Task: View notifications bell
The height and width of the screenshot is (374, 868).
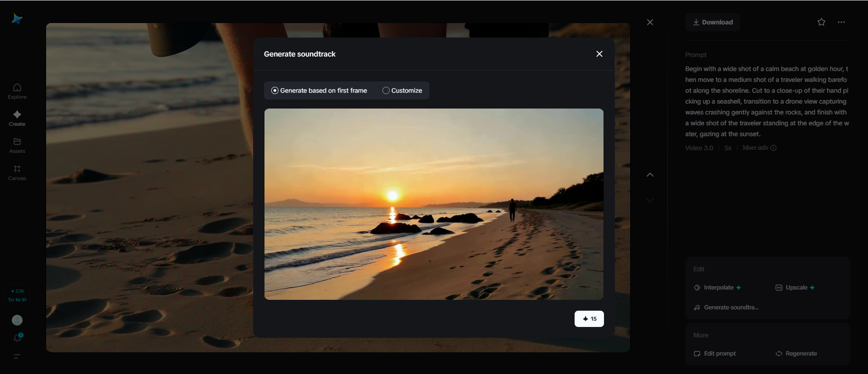Action: (x=17, y=338)
